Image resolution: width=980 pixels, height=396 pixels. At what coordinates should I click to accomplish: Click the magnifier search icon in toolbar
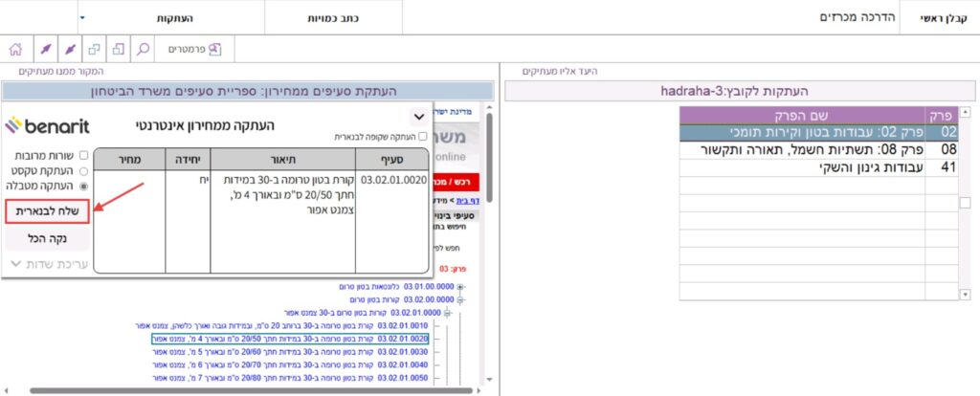143,49
